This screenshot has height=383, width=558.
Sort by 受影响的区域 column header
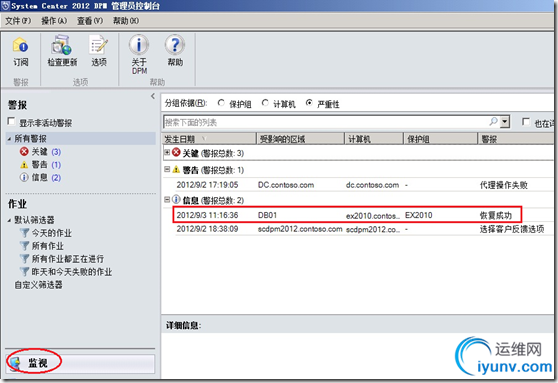[300, 139]
